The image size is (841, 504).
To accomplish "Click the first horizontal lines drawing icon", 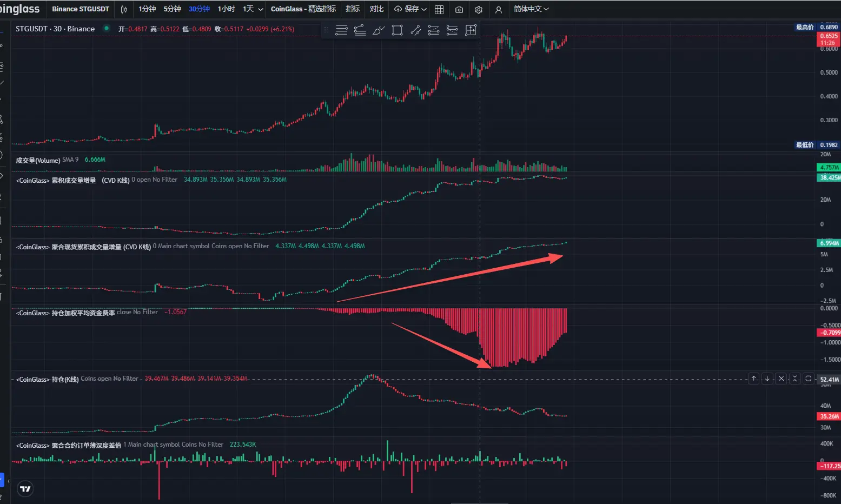I will 341,30.
